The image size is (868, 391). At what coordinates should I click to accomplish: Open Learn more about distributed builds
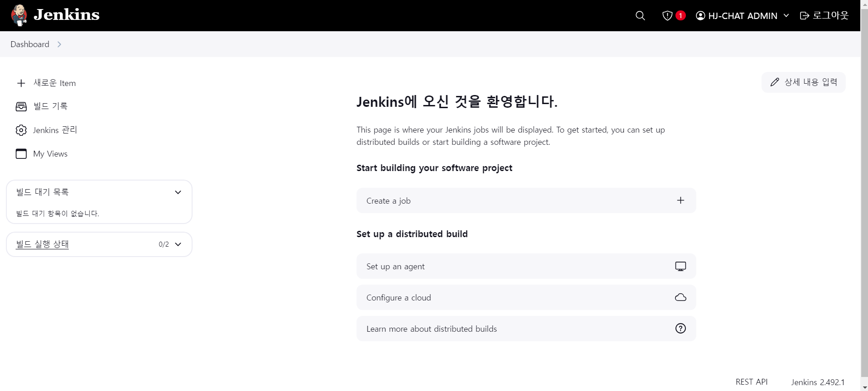(x=526, y=329)
